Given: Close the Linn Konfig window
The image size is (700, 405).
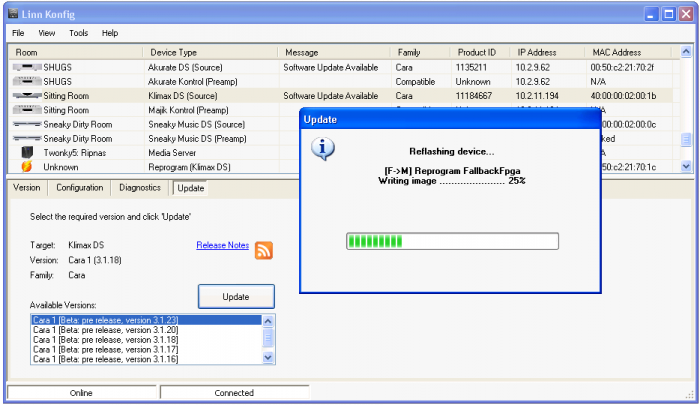Looking at the screenshot, I should click(686, 14).
